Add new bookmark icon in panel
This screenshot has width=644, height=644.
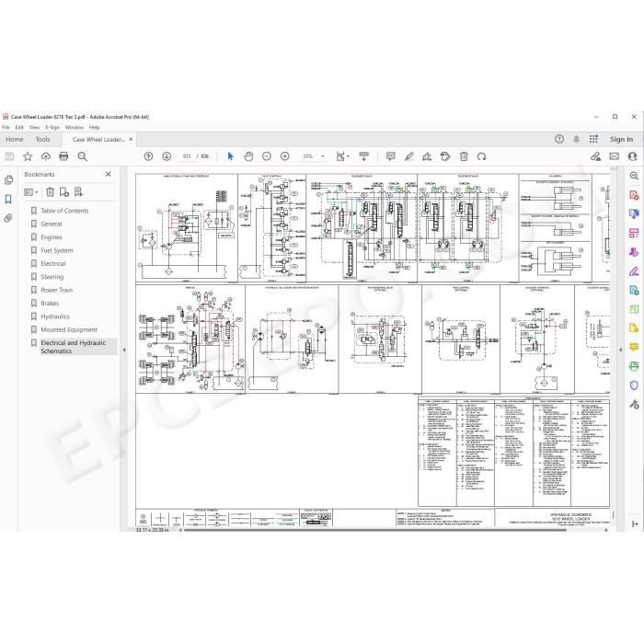coord(64,191)
